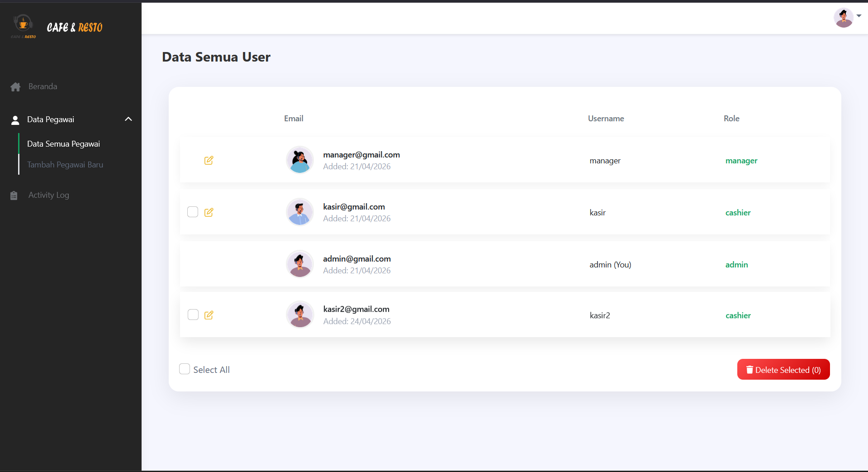Click the kasir2@gmail.com email text
The height and width of the screenshot is (472, 868).
click(x=356, y=309)
